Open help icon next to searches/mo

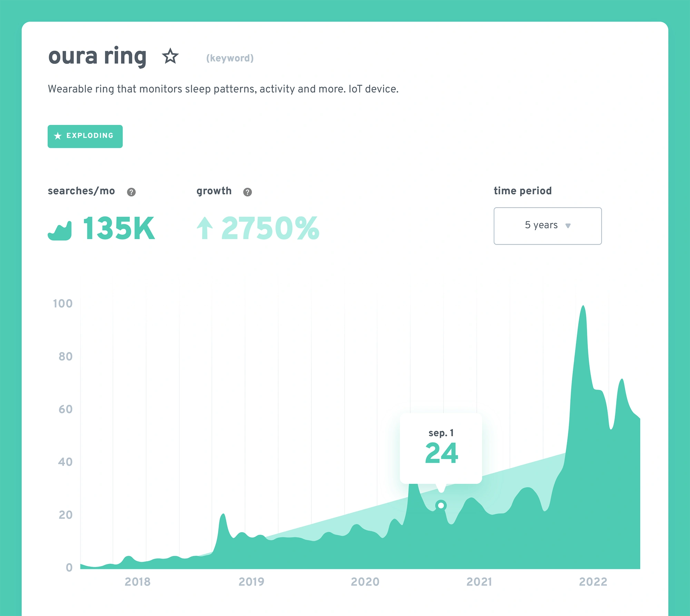pyautogui.click(x=131, y=192)
